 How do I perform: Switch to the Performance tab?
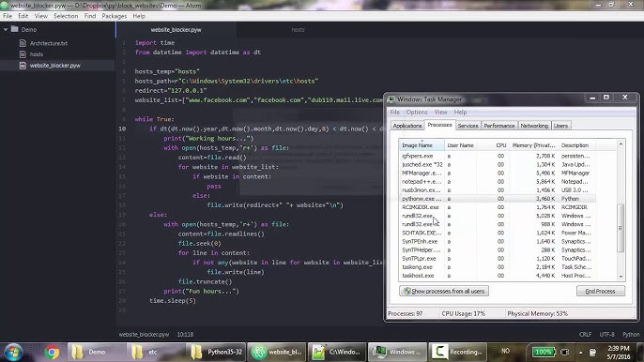pyautogui.click(x=499, y=126)
